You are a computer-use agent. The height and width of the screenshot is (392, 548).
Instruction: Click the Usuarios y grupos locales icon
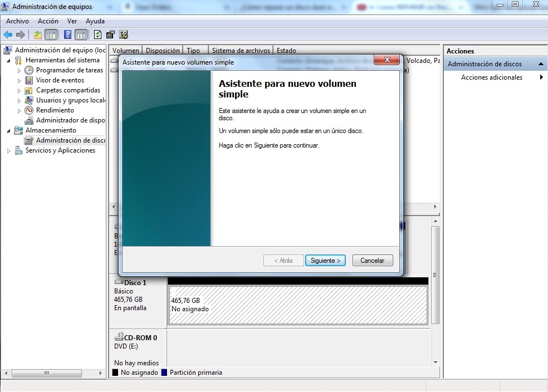pyautogui.click(x=29, y=100)
